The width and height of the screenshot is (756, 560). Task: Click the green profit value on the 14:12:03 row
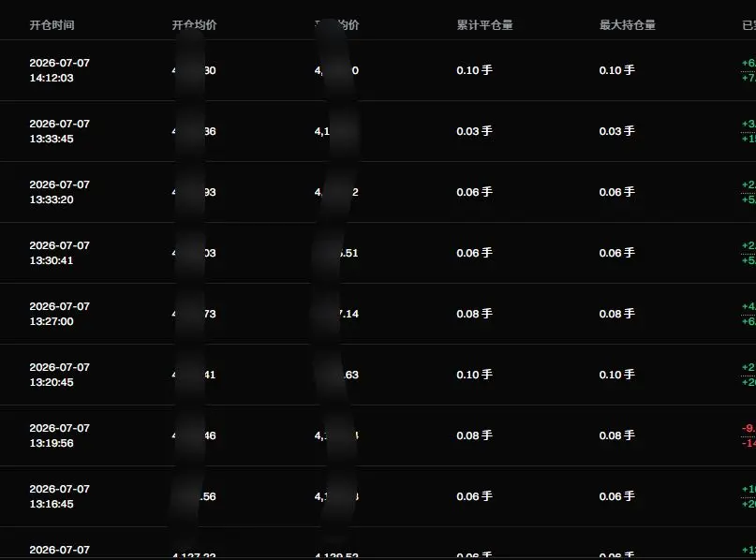[x=749, y=70]
